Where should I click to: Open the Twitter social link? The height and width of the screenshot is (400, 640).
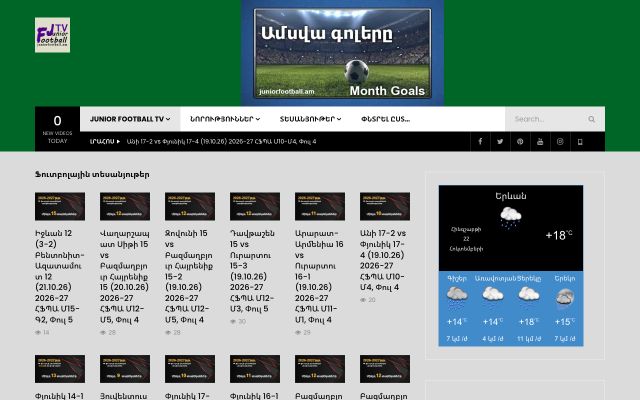(x=500, y=142)
